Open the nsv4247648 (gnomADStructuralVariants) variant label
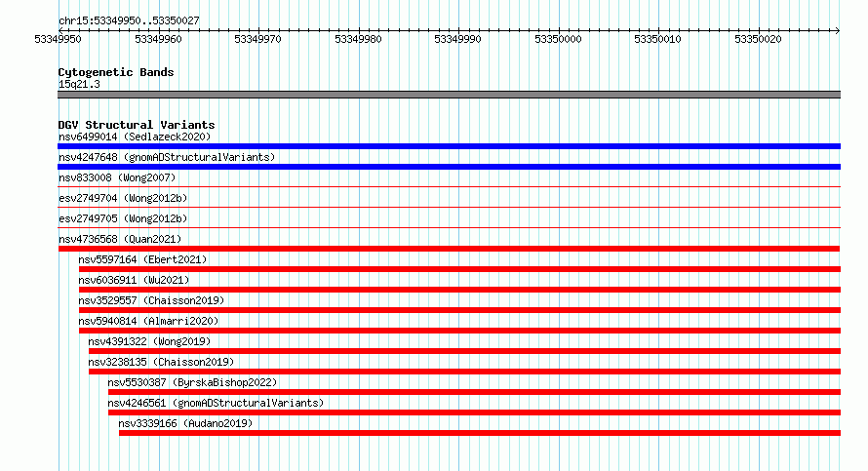The width and height of the screenshot is (868, 471). (x=167, y=157)
